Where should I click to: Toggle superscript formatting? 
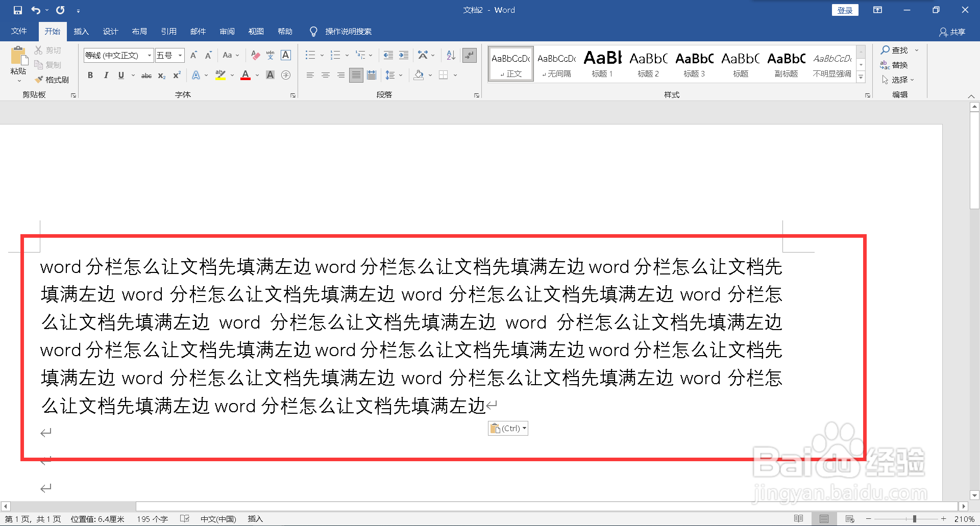pos(177,75)
